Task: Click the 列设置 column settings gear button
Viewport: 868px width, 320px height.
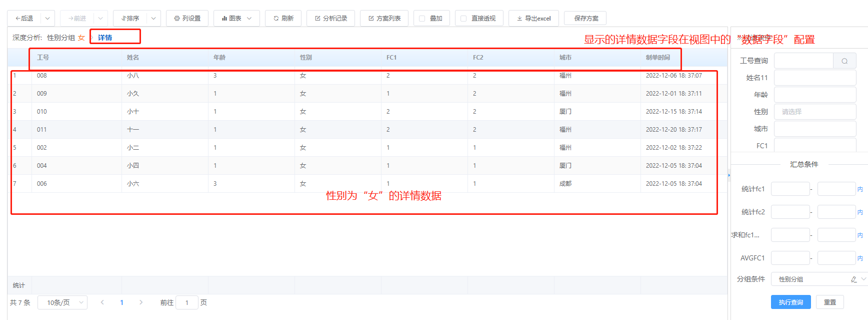Action: tap(187, 19)
